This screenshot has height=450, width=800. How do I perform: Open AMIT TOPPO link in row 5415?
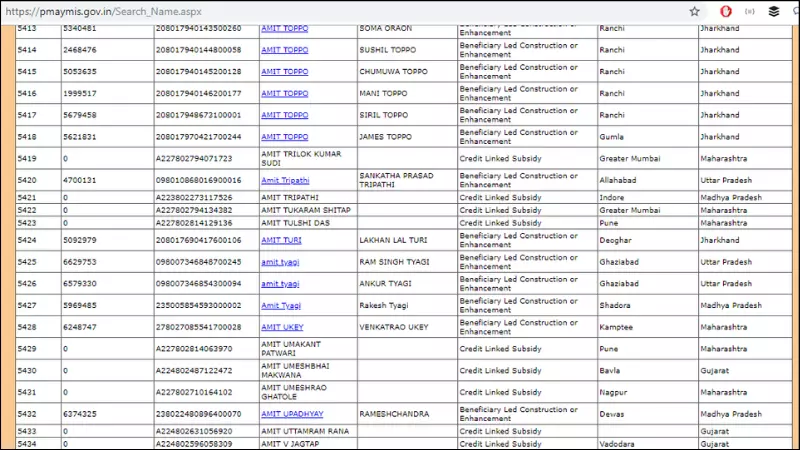pos(285,71)
